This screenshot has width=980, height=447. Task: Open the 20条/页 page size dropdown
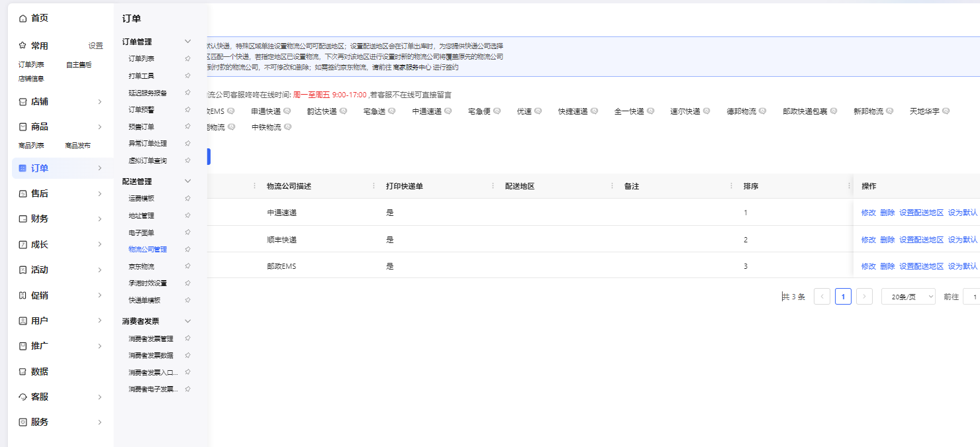coord(908,297)
